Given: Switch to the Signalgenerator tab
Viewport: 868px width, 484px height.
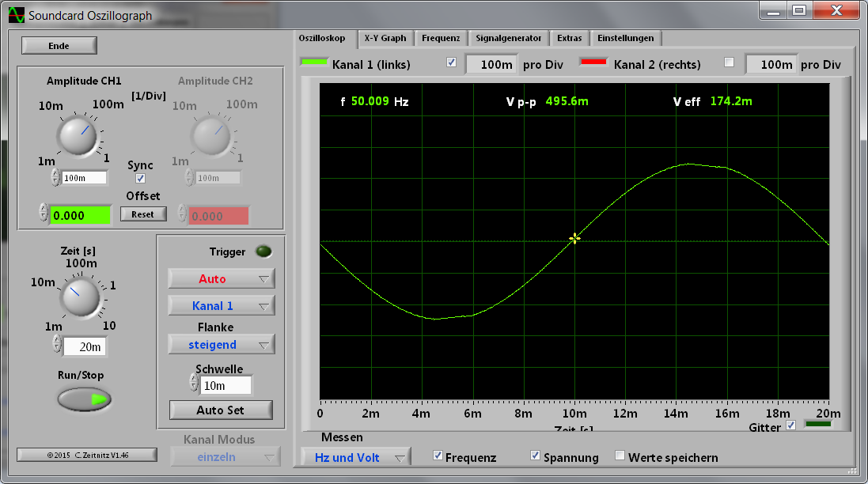Looking at the screenshot, I should coord(508,38).
